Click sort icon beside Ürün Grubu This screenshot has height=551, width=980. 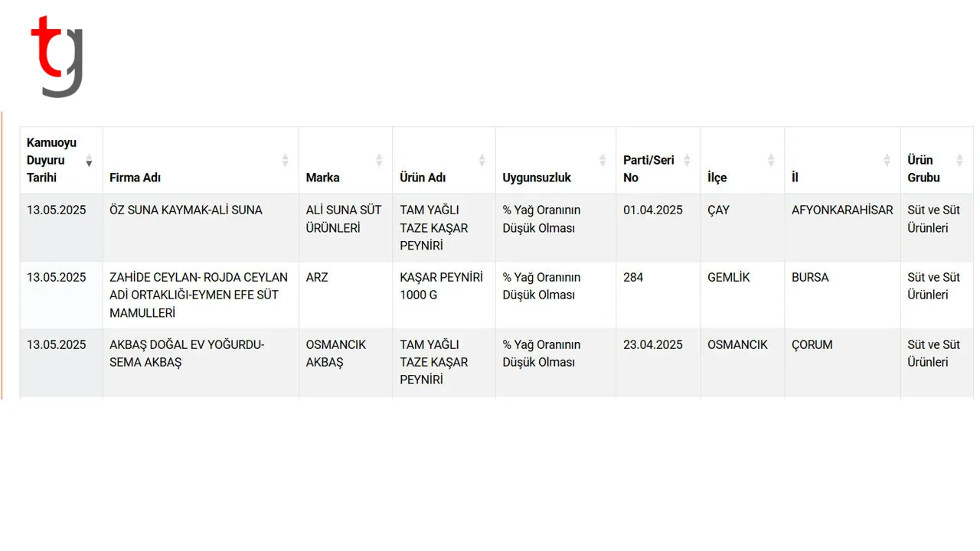(x=959, y=160)
